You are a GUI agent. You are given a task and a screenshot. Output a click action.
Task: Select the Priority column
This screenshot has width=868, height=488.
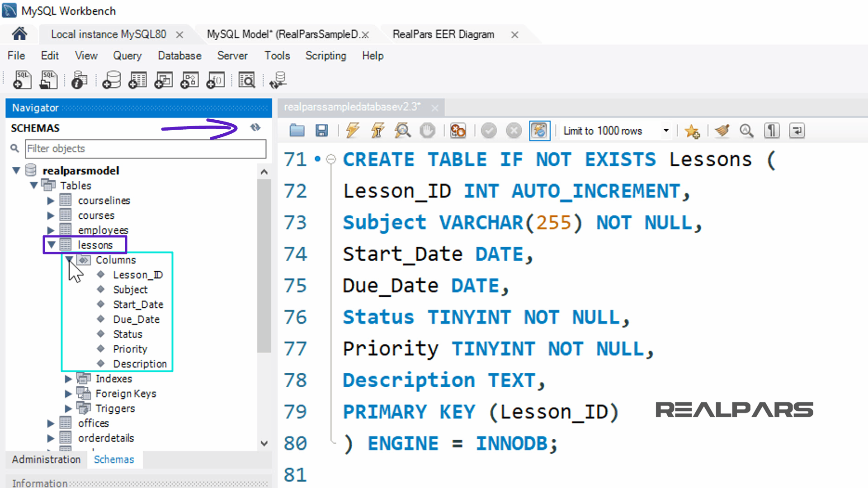pos(130,349)
